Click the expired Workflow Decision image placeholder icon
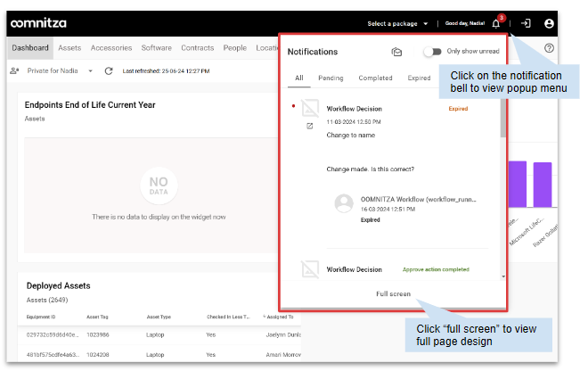Screen dimensions: 588x371 tap(310, 109)
